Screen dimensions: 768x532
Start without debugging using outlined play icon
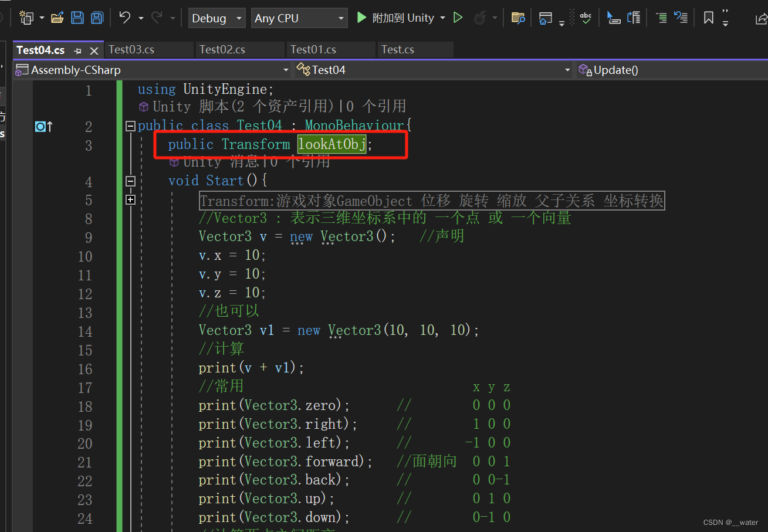coord(458,18)
